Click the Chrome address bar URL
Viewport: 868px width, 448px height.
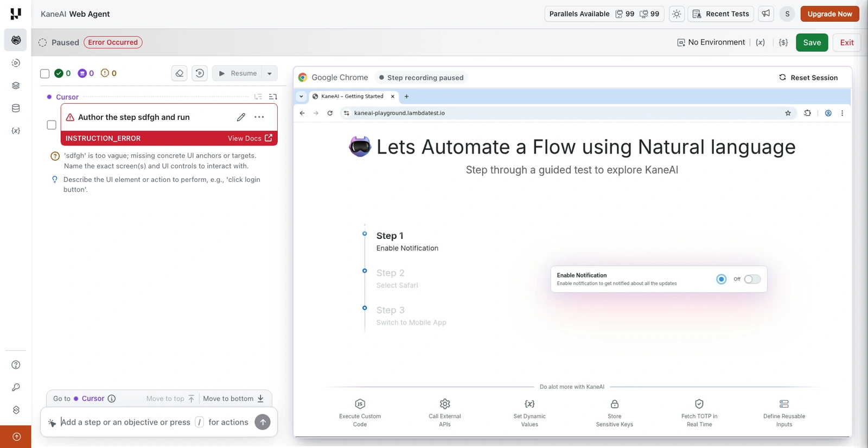click(x=399, y=113)
